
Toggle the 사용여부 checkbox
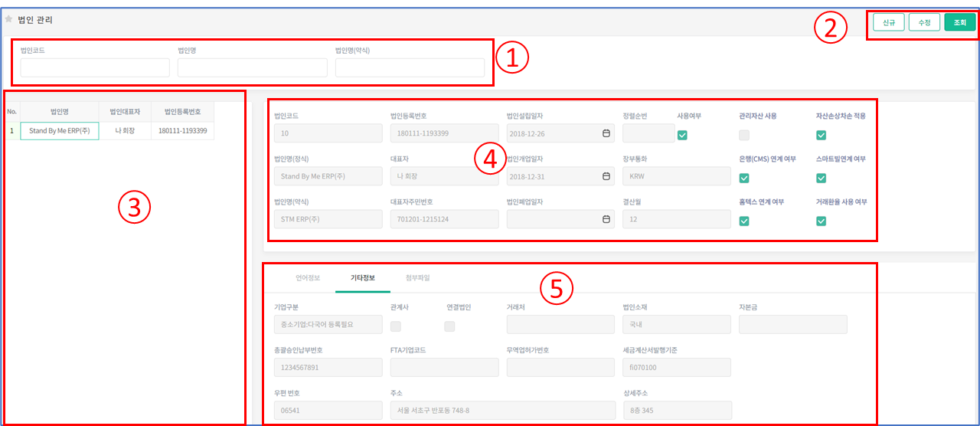pos(682,136)
